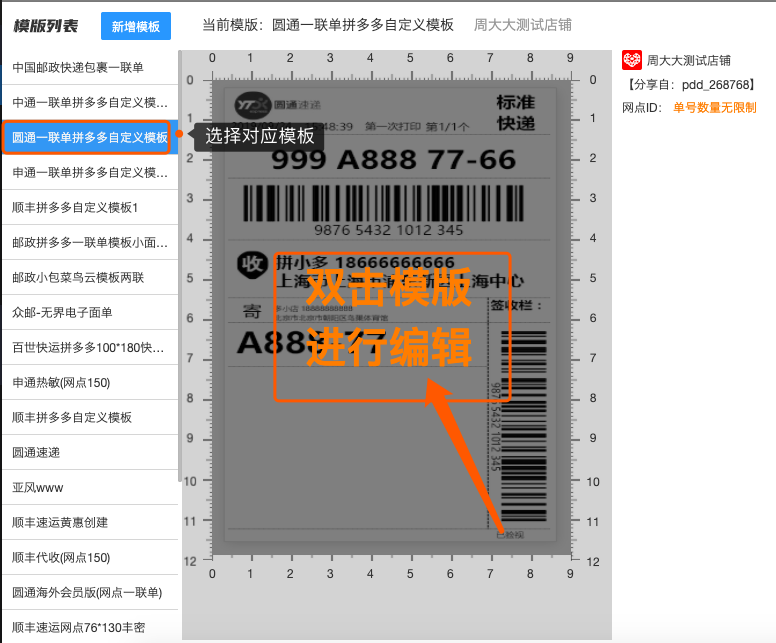Click the 收 recipient icon on label
Image resolution: width=776 pixels, height=643 pixels.
click(x=250, y=264)
